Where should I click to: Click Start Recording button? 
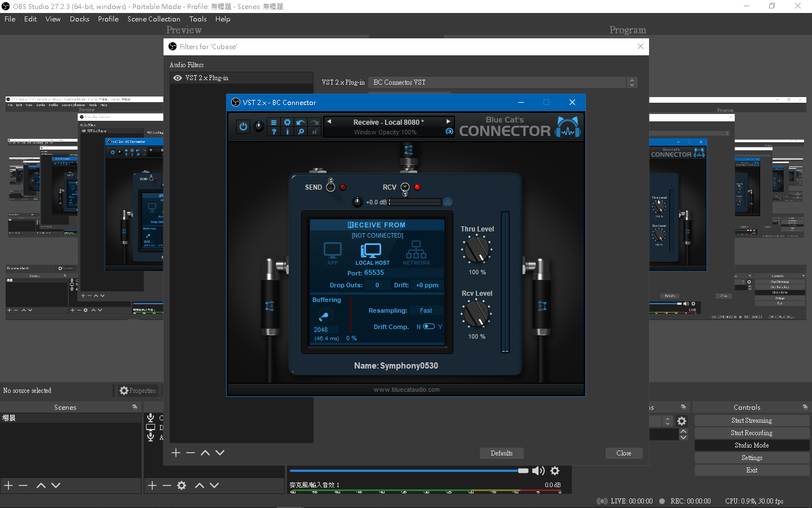[x=752, y=433]
